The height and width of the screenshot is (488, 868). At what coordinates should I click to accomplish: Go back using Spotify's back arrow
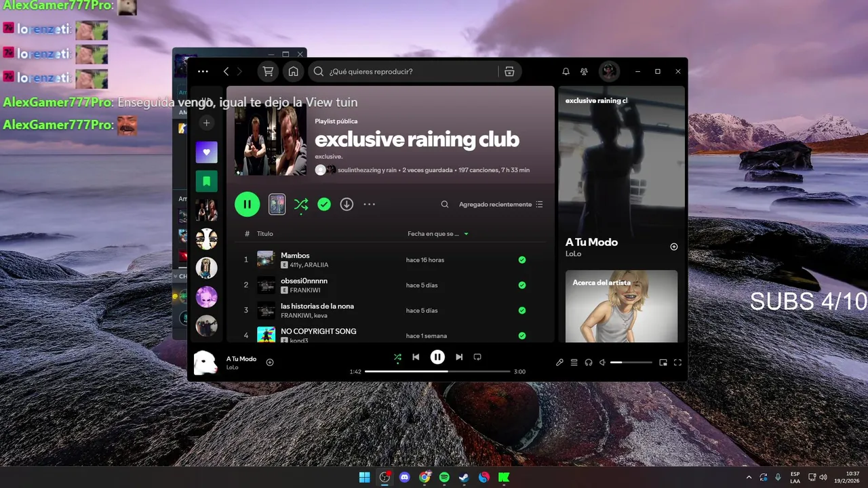[x=226, y=71]
